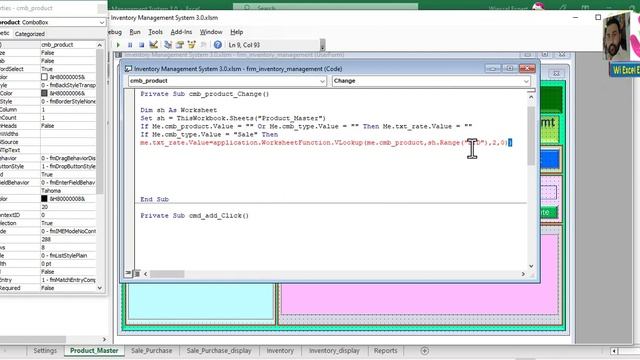Screen dimensions: 640x360
Task: Open toolbar options arrow beside Ln 9, Col 93
Action: tap(322, 45)
